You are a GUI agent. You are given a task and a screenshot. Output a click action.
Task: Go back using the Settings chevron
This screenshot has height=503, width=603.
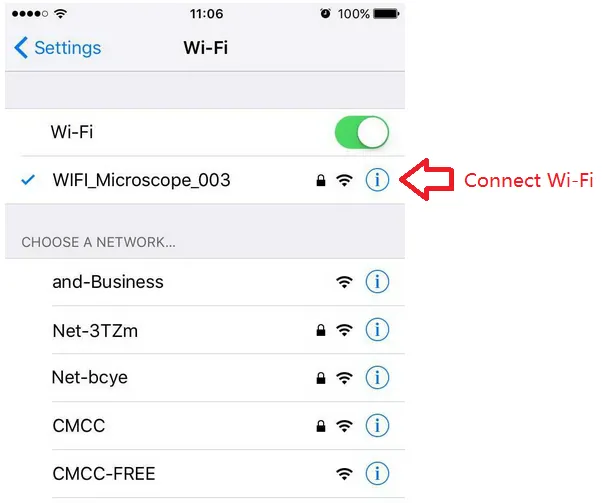point(21,48)
